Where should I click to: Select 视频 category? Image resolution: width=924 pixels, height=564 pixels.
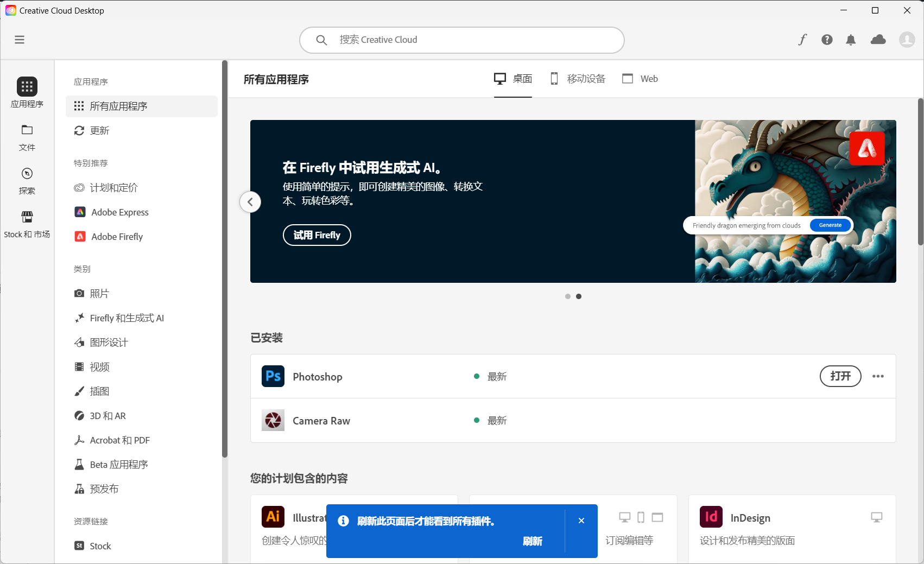142,367
